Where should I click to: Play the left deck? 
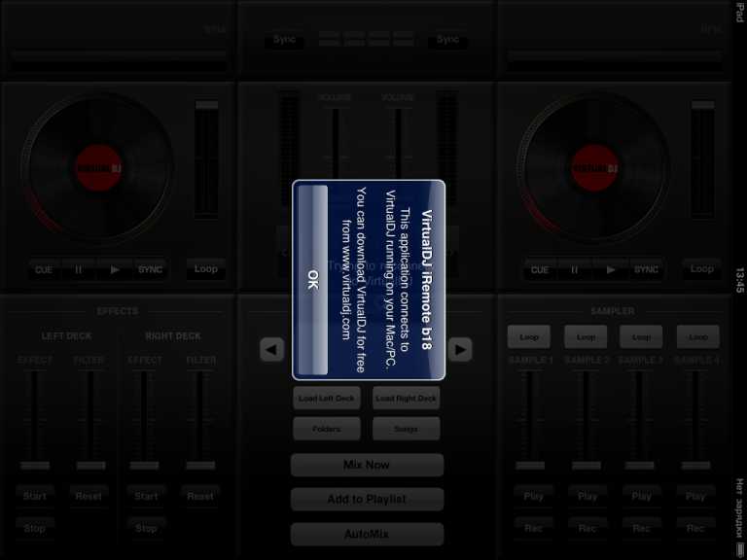tap(115, 269)
